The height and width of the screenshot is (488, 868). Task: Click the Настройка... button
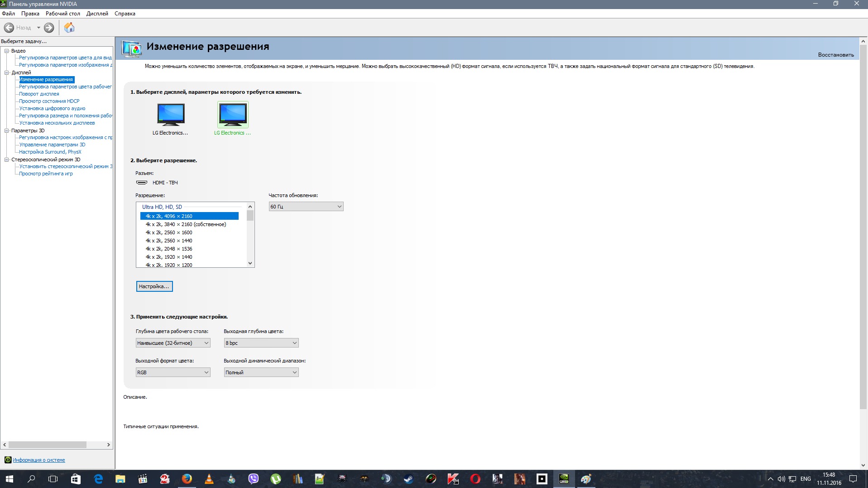pos(154,286)
